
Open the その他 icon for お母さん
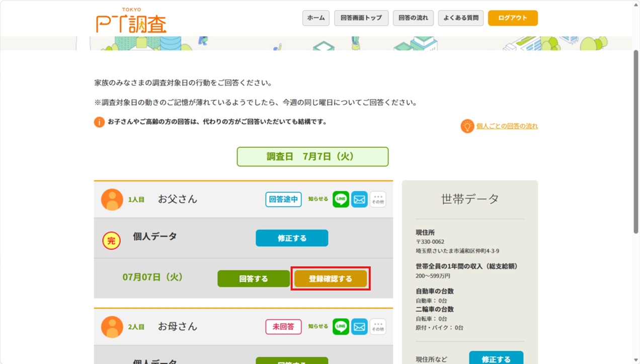378,327
